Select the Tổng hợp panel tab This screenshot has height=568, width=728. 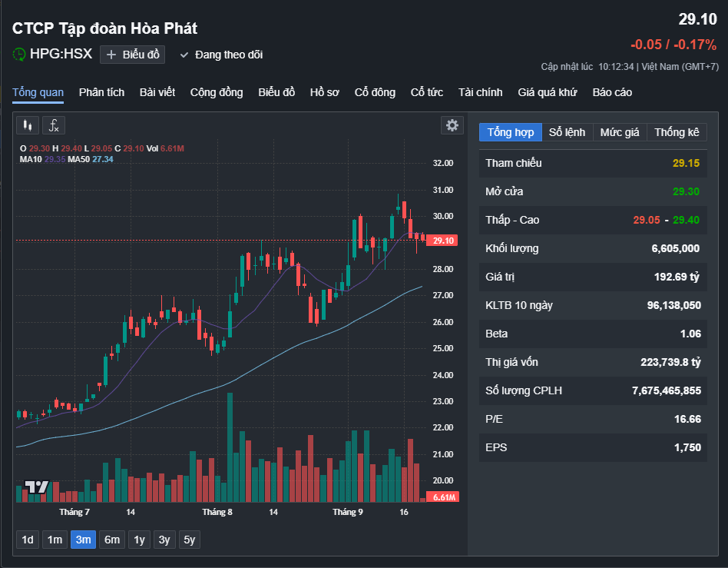pyautogui.click(x=511, y=132)
